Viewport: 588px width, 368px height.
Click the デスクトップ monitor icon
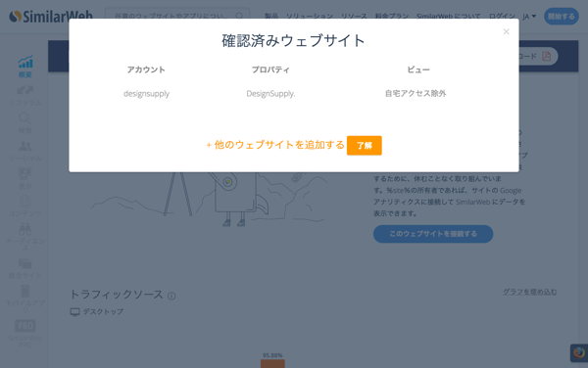tap(75, 312)
